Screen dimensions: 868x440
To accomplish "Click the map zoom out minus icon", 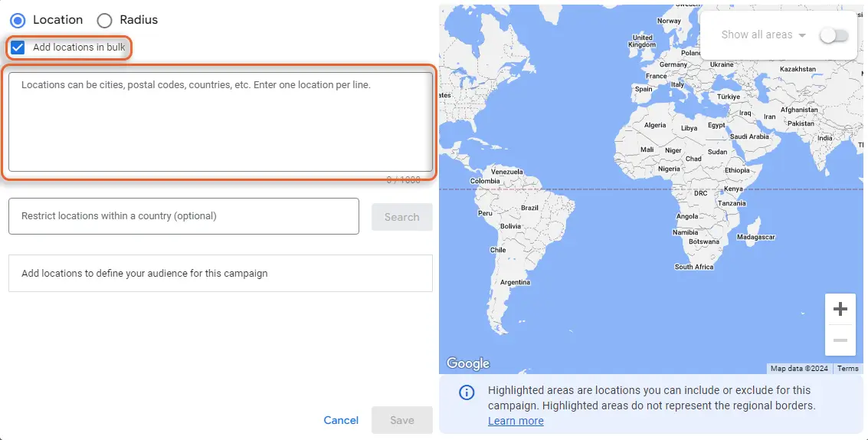I will (840, 340).
